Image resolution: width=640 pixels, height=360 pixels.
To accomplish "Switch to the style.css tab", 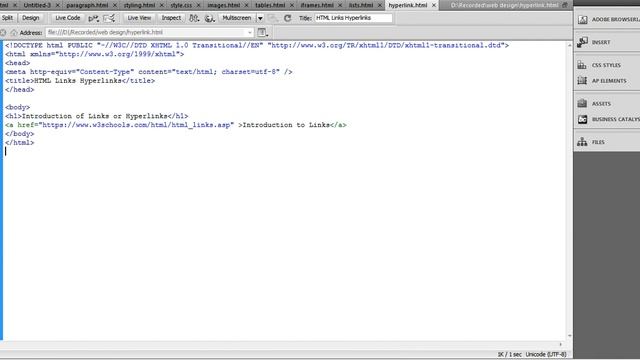I will click(181, 5).
